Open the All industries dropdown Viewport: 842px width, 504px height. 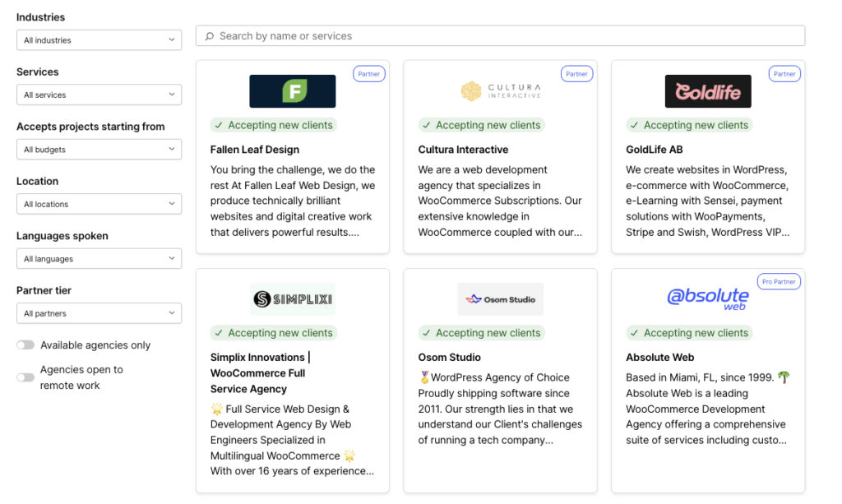99,39
